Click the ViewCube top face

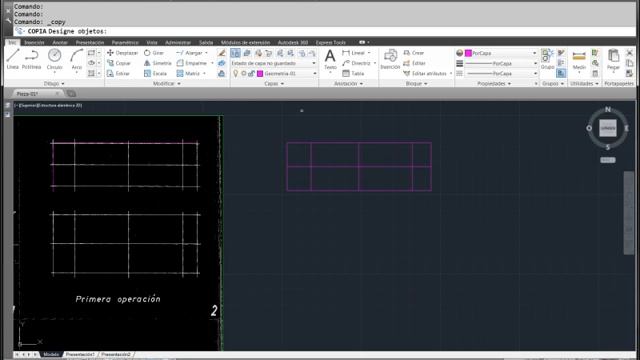(x=607, y=128)
